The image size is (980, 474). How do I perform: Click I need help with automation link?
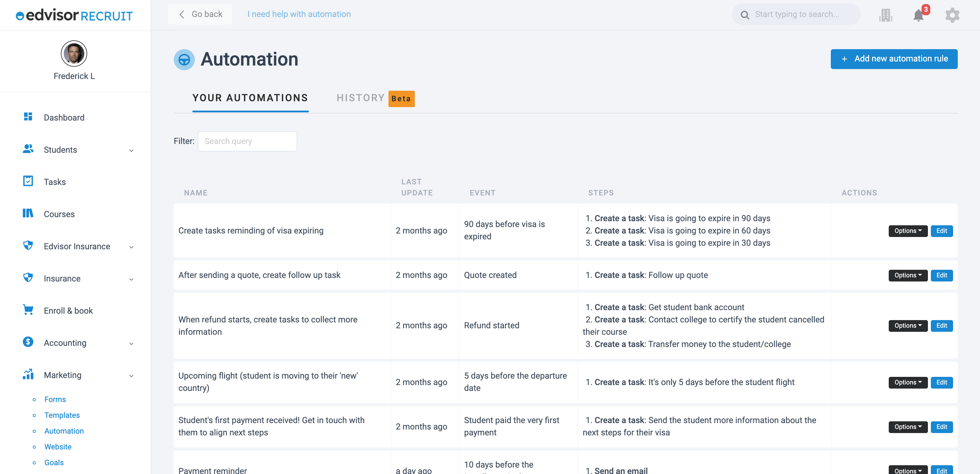coord(299,14)
